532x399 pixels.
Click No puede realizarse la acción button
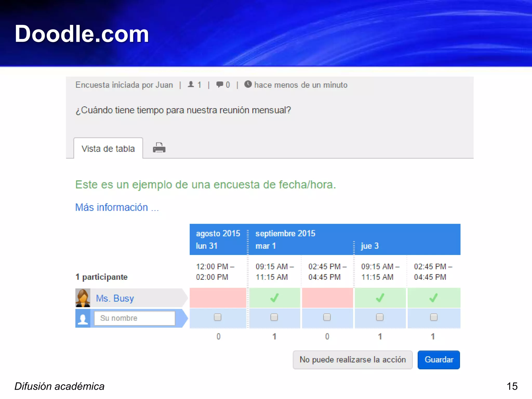(353, 360)
